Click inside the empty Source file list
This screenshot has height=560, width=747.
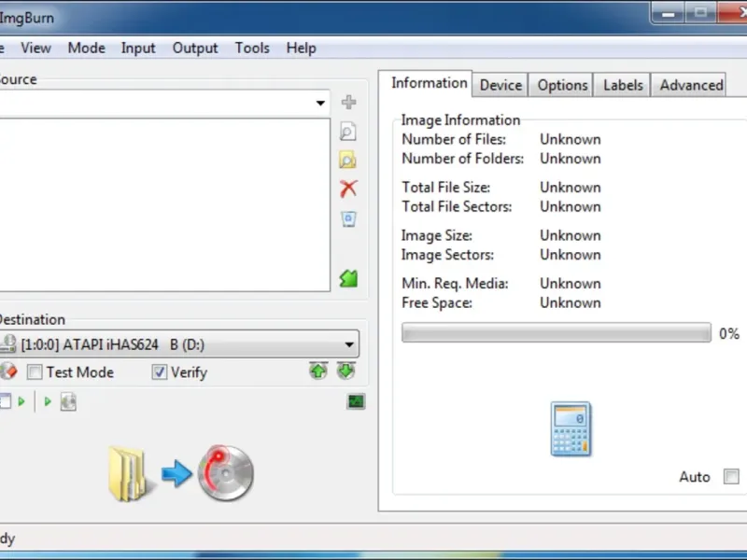tap(164, 204)
